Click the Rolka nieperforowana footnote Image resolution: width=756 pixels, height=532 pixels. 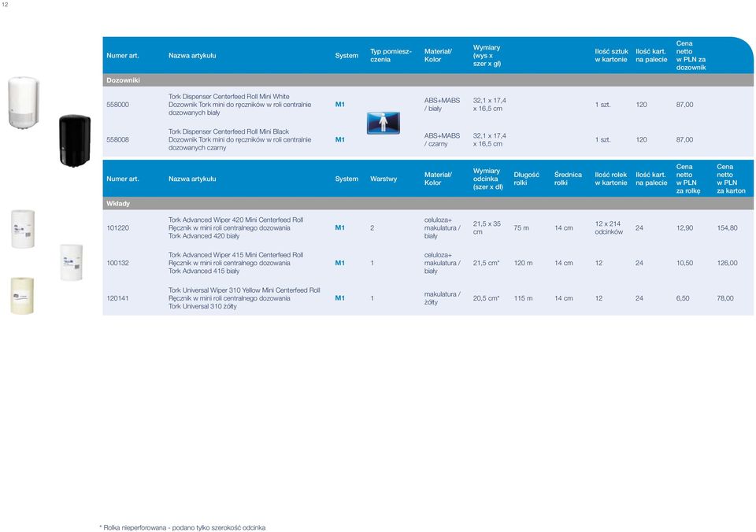(x=182, y=527)
